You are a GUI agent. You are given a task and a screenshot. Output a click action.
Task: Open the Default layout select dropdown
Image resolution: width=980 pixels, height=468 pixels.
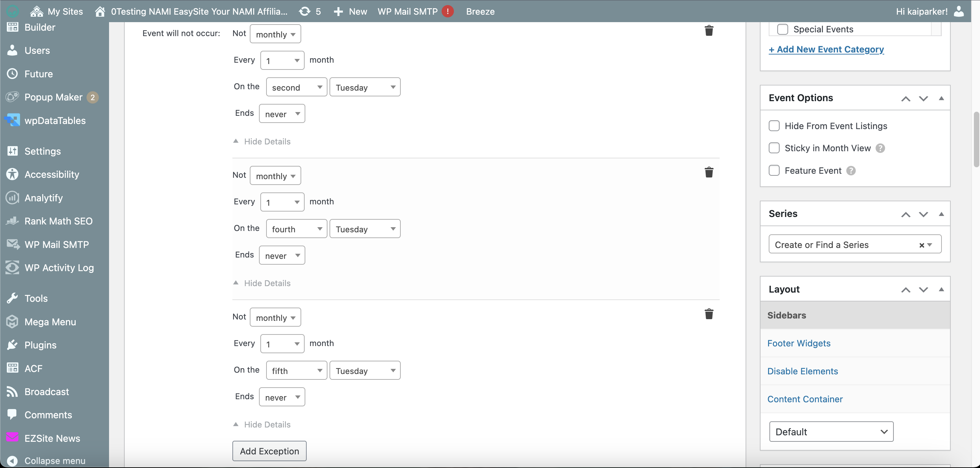pos(831,432)
